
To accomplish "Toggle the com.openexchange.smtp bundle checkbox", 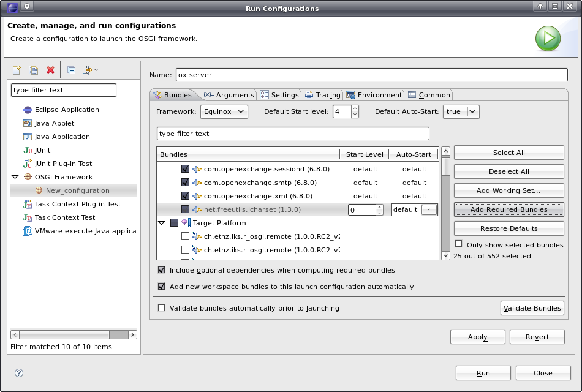I will pyautogui.click(x=186, y=183).
